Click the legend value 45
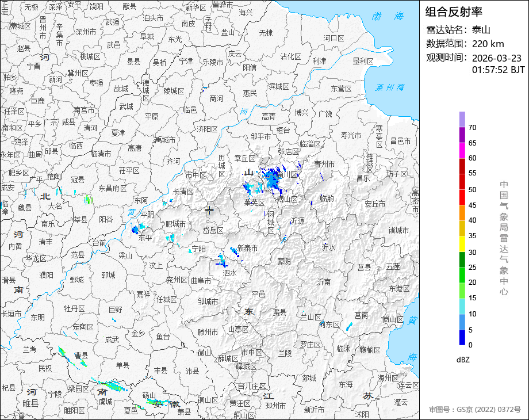Screen dimensions: 529x420 472,205
